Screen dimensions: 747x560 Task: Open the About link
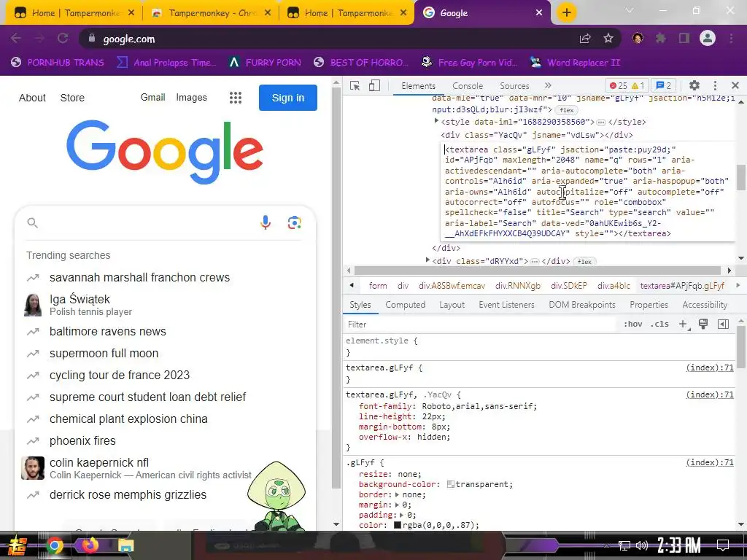(x=32, y=98)
